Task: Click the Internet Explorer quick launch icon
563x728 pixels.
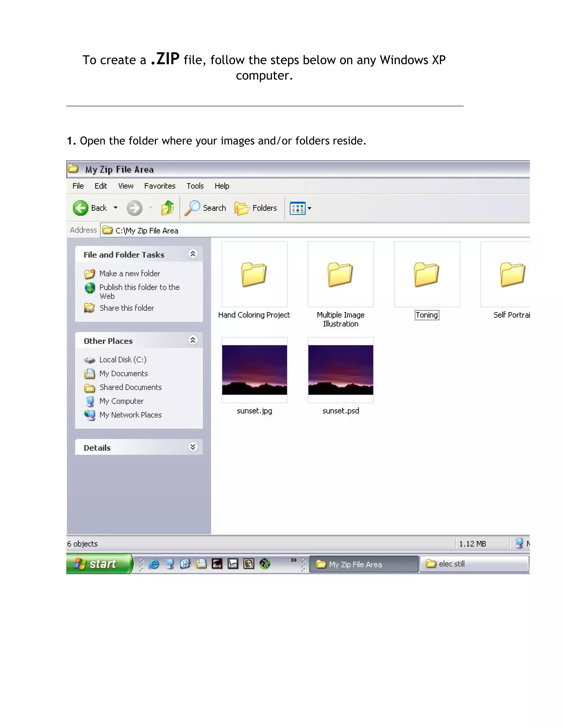Action: (x=154, y=564)
